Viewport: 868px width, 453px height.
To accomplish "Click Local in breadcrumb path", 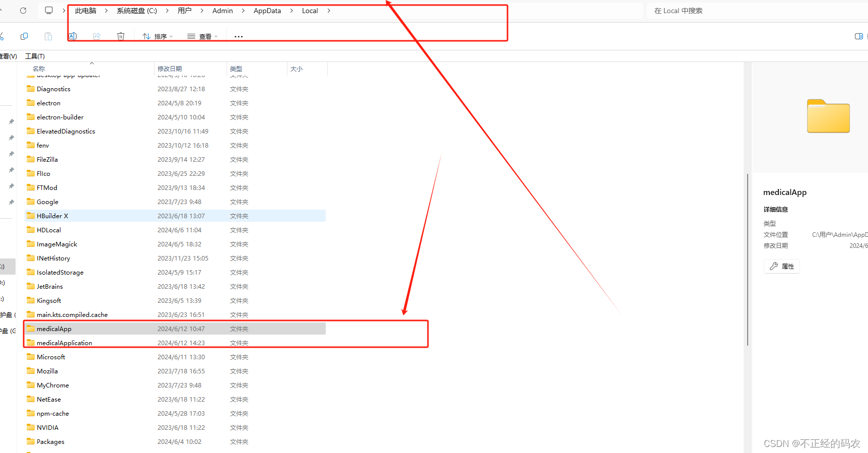I will click(310, 11).
